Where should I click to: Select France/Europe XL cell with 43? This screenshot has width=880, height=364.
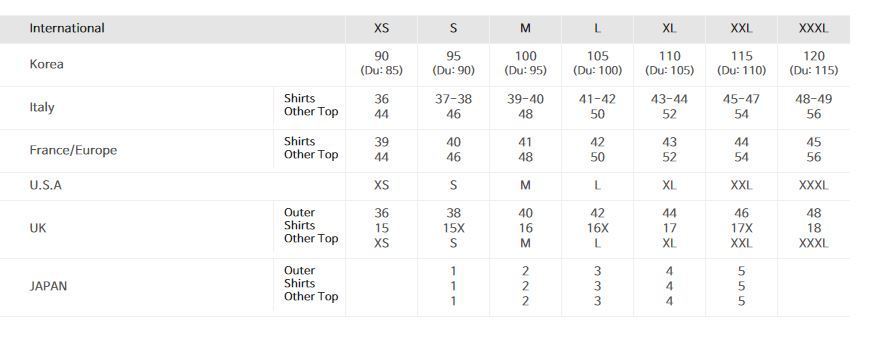[x=669, y=142]
